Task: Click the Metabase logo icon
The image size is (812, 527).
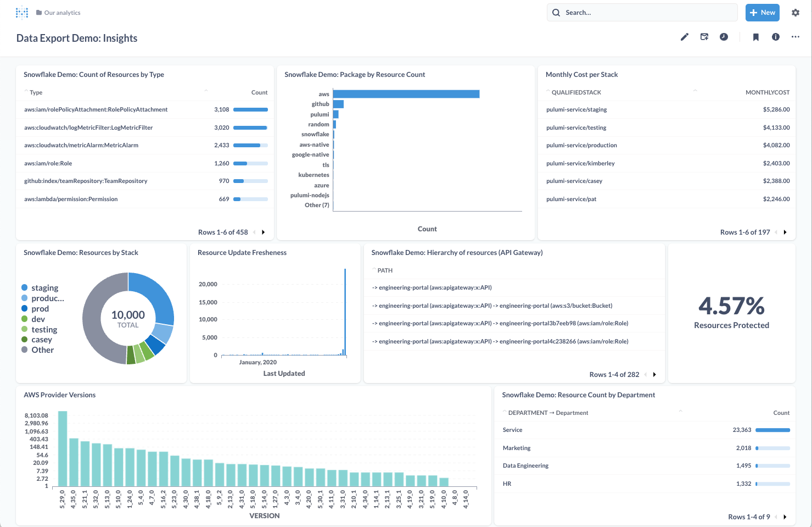Action: (x=22, y=13)
